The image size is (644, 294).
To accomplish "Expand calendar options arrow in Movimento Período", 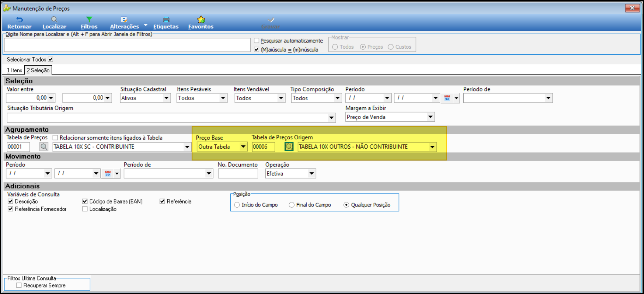I will coord(117,173).
